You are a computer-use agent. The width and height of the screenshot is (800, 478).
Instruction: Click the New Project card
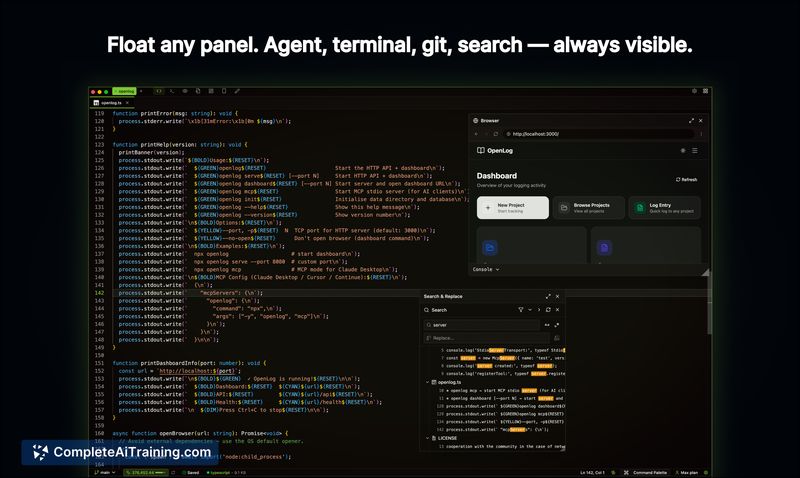click(512, 207)
